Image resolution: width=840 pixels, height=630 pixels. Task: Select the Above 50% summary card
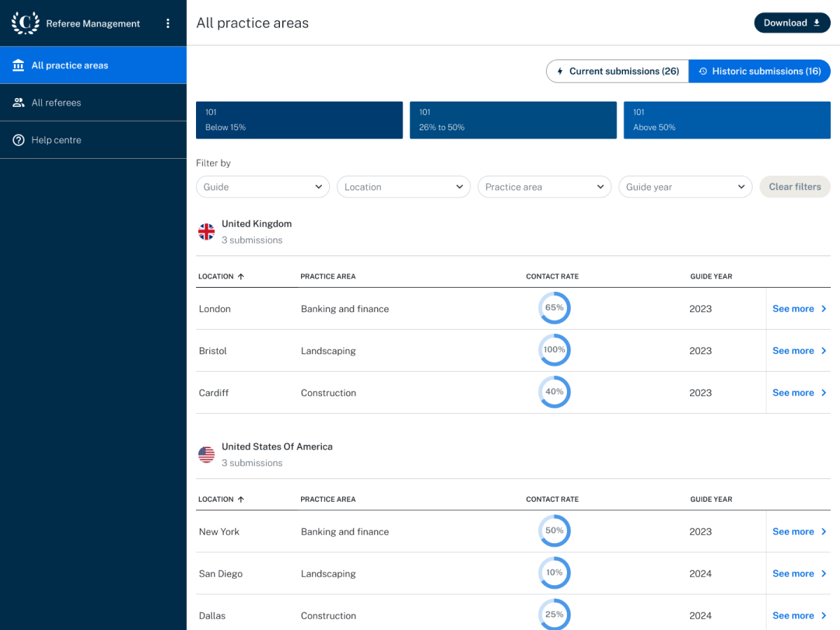(727, 120)
